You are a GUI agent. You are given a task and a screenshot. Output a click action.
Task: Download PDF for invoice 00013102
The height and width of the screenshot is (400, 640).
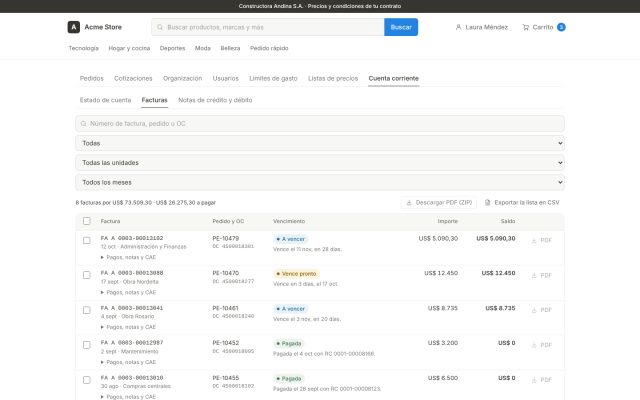(542, 240)
